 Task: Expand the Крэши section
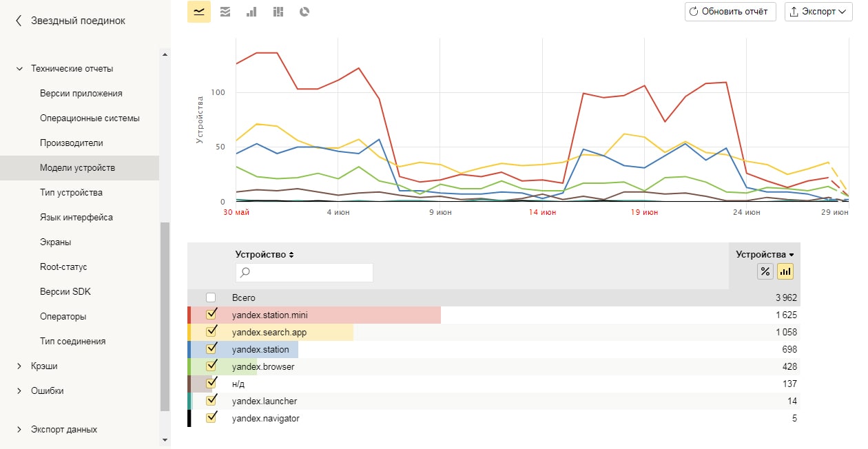tap(19, 366)
